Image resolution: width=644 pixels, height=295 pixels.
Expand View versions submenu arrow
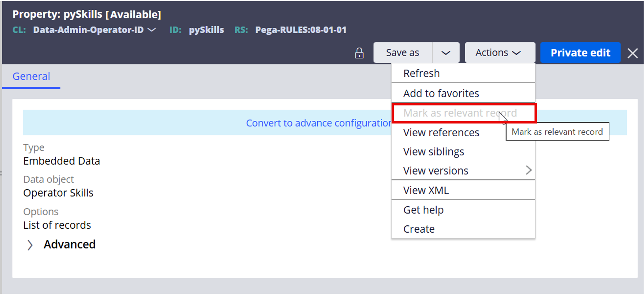click(528, 170)
